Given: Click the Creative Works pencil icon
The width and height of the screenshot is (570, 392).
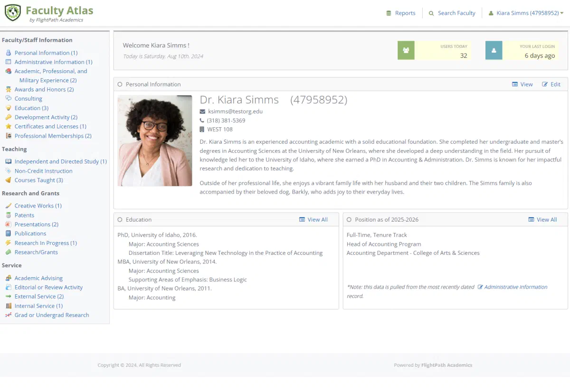Looking at the screenshot, I should (x=8, y=205).
